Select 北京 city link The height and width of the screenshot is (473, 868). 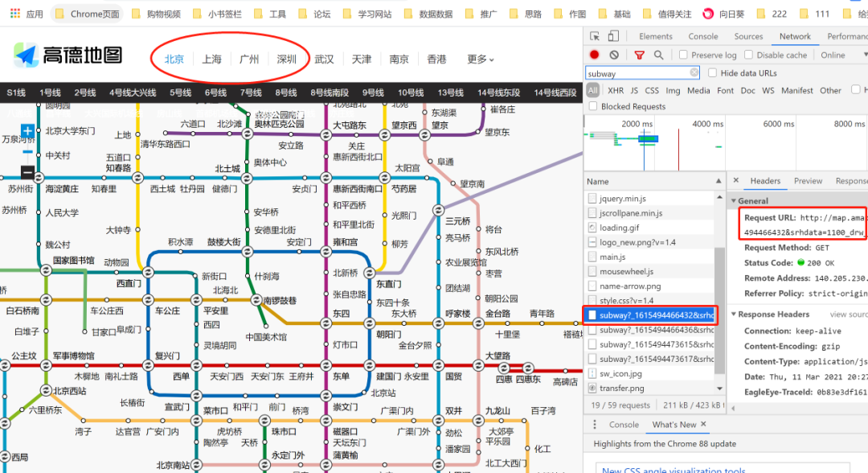click(174, 59)
